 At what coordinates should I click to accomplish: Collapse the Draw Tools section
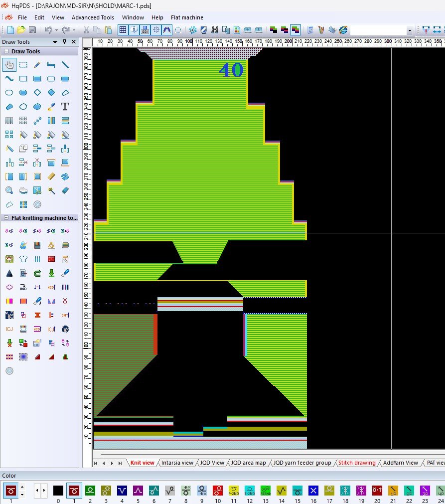point(6,51)
